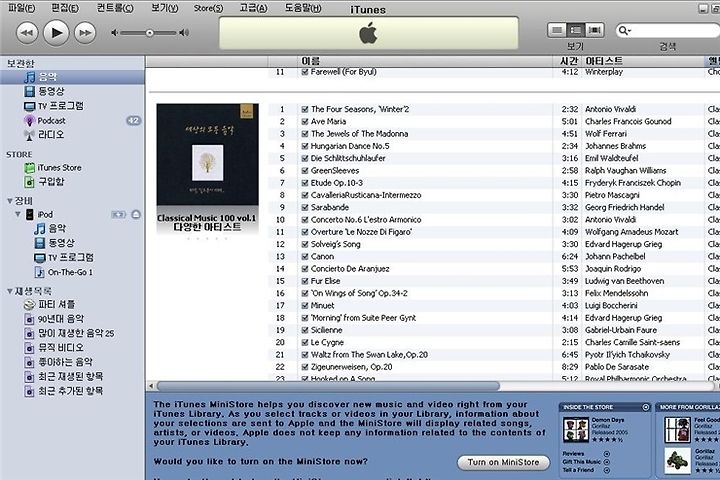720x480 pixels.
Task: Open 구입함 purchased list
Action: [51, 181]
